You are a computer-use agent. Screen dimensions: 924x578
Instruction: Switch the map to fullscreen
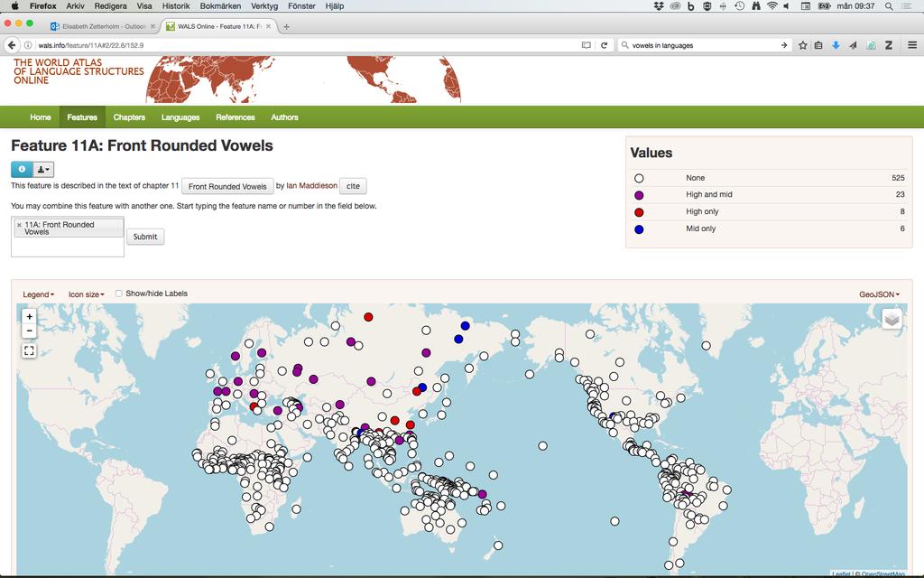click(29, 351)
